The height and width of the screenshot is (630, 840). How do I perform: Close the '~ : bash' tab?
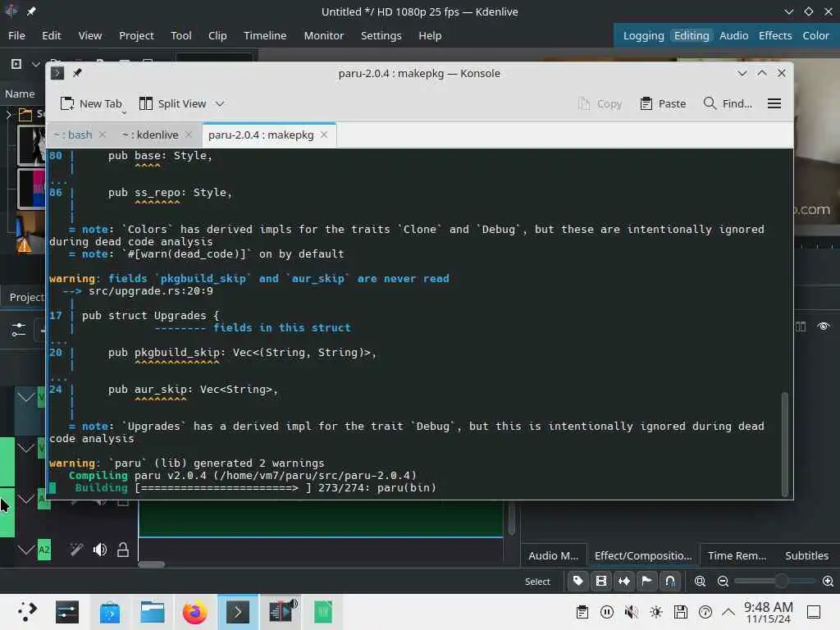coord(103,135)
